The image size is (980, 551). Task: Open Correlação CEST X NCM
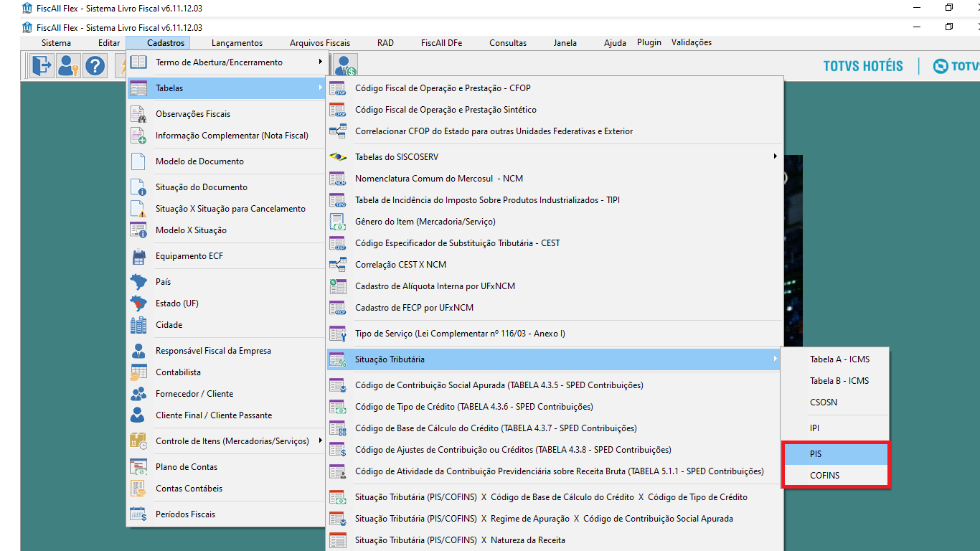pos(554,265)
